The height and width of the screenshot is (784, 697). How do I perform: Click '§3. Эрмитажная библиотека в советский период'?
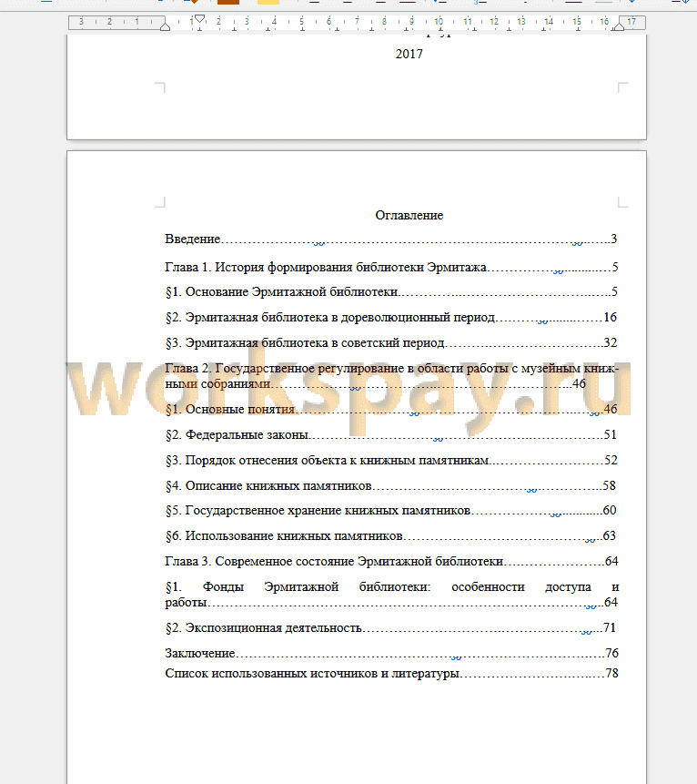[x=391, y=342]
